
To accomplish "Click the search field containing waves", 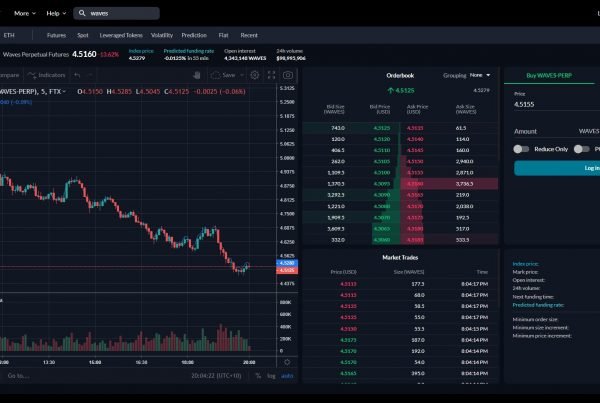I will pyautogui.click(x=116, y=13).
